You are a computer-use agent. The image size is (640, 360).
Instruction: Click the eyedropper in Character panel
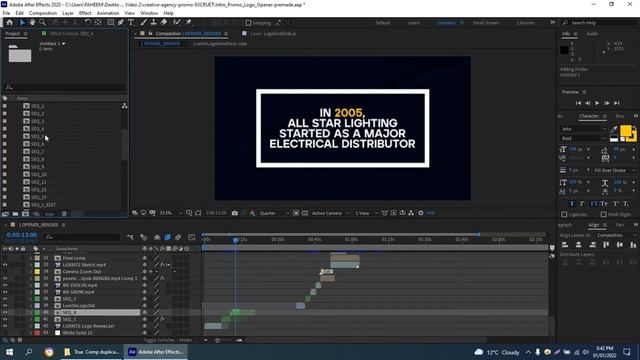click(613, 129)
